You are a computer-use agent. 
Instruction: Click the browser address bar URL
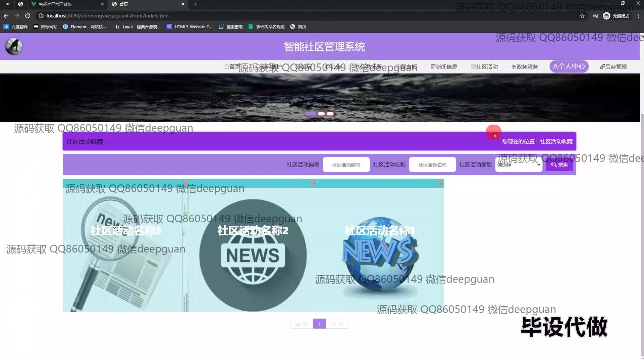point(107,16)
